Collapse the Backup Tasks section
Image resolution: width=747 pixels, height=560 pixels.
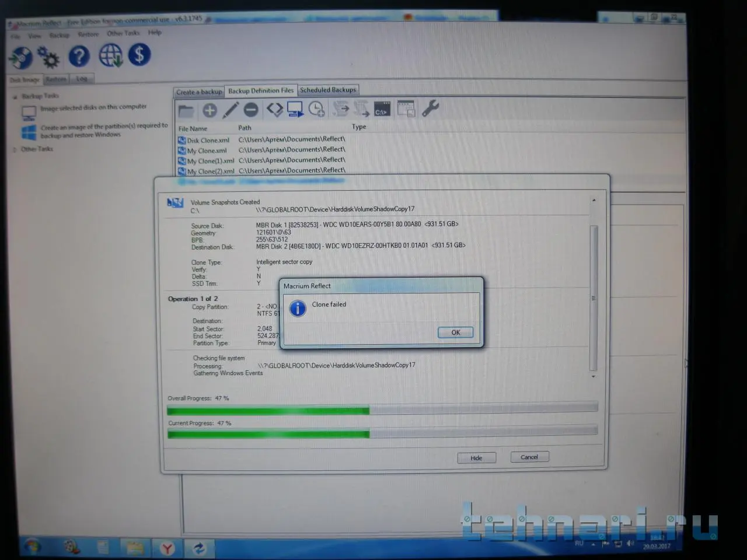(x=15, y=97)
